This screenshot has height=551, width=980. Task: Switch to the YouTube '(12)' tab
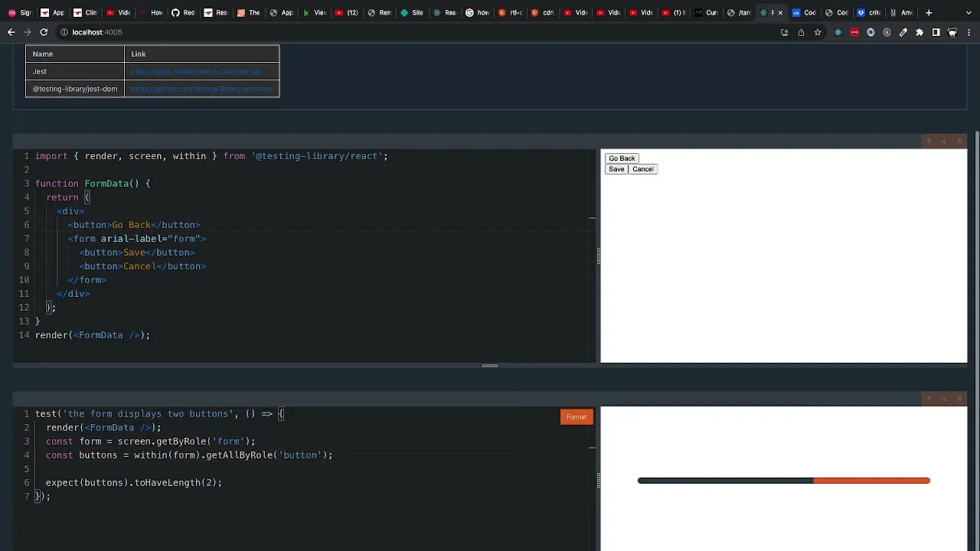(347, 12)
